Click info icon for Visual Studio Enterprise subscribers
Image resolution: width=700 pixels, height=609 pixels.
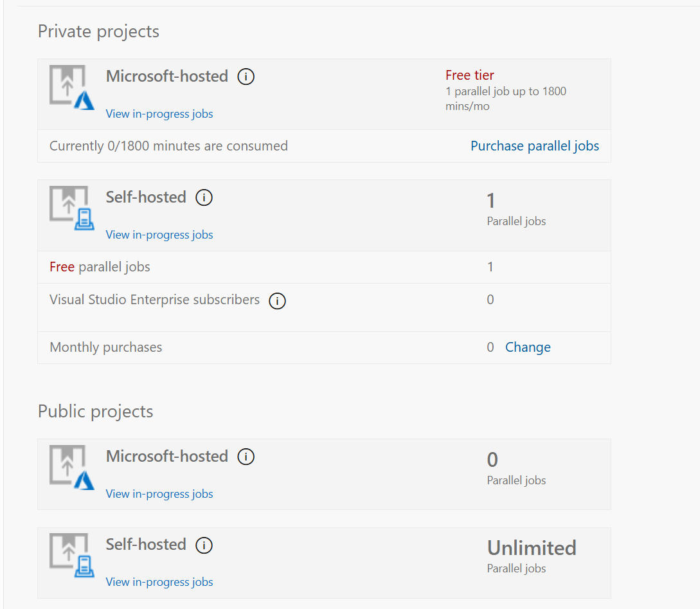(x=277, y=301)
